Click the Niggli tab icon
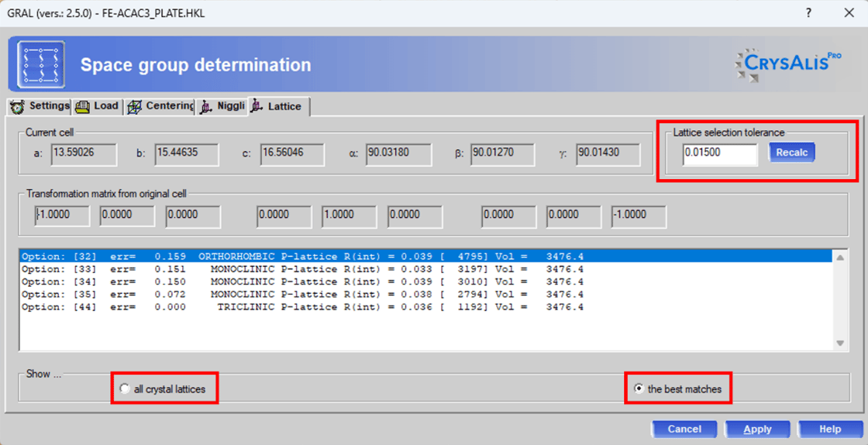This screenshot has width=868, height=445. [205, 106]
